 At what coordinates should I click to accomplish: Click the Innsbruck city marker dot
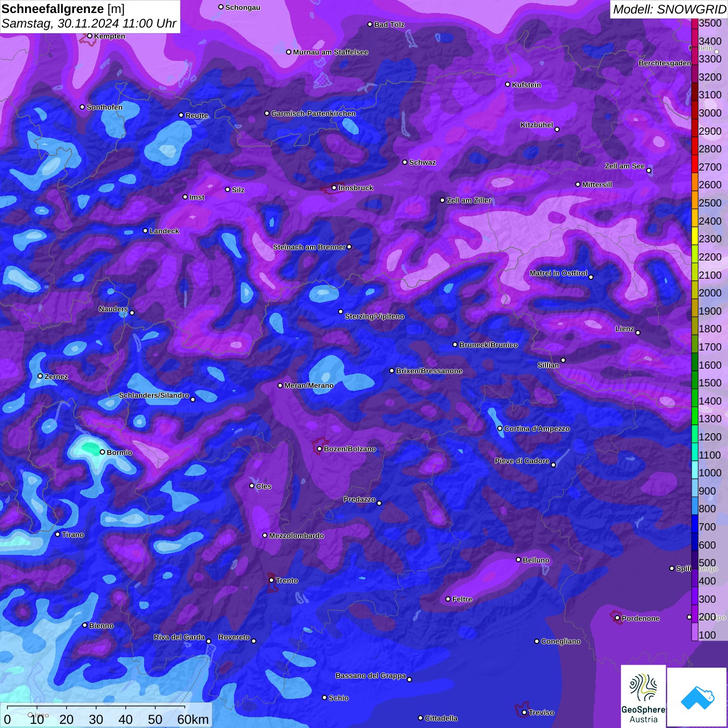[x=334, y=188]
